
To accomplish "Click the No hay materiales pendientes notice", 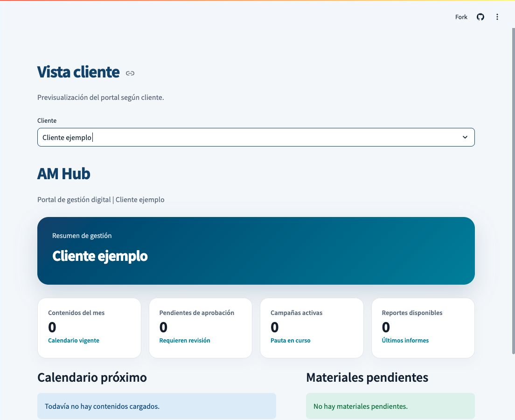I will click(390, 406).
